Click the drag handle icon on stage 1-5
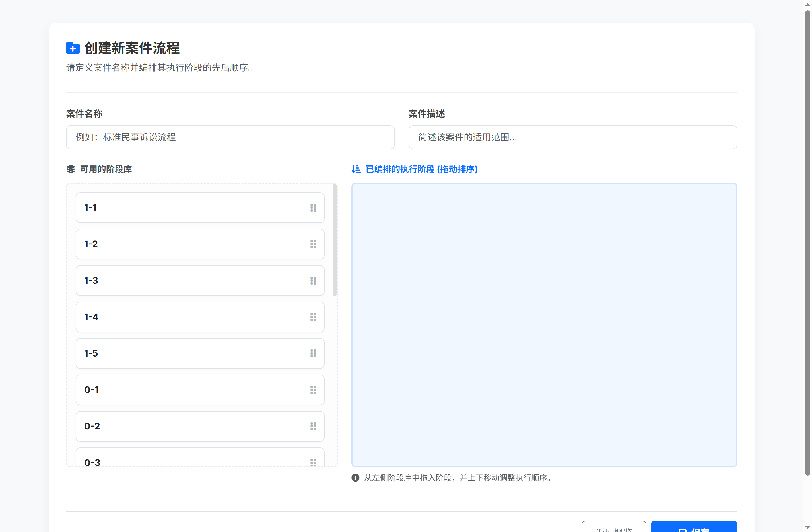Screen dimensions: 812x532 tap(314, 353)
